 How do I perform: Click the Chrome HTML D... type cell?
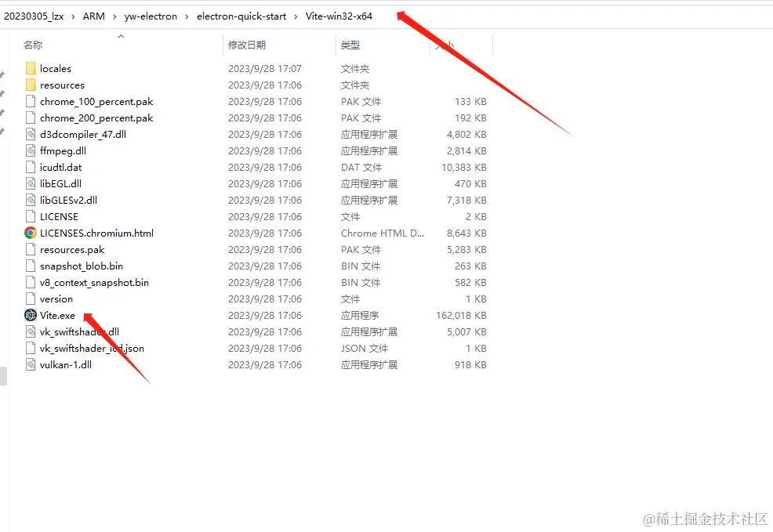tap(383, 233)
